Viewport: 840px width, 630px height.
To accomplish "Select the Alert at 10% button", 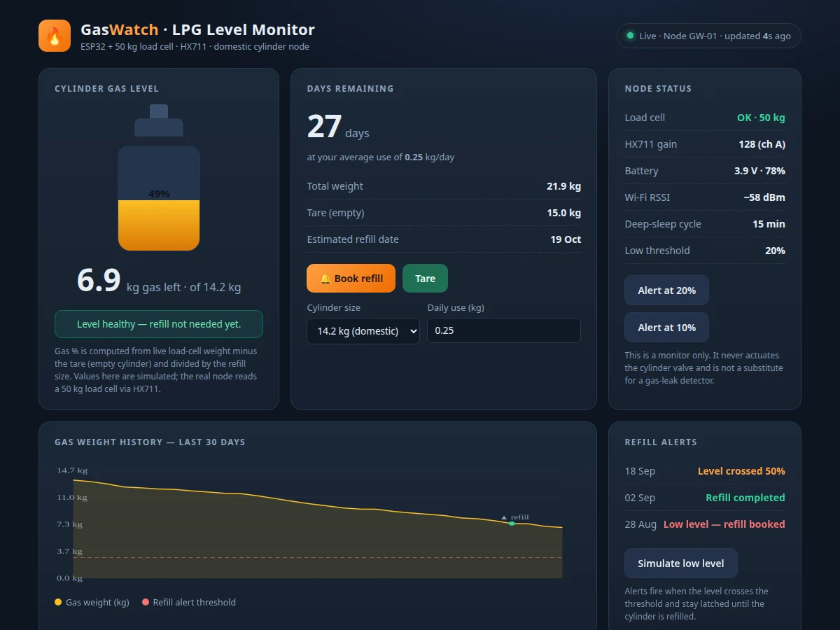I will point(666,328).
